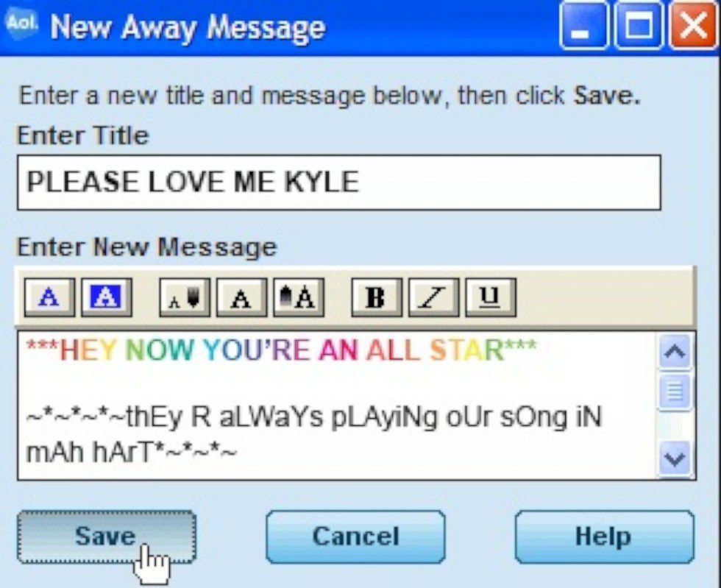
Task: Click the increase font size icon
Action: [x=299, y=297]
